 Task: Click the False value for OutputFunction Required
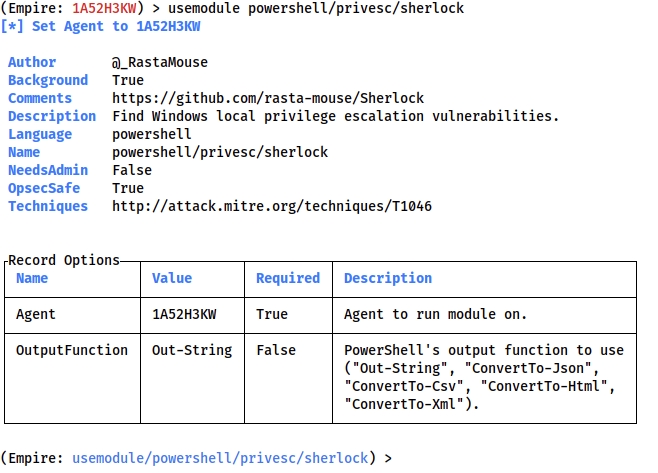(x=276, y=350)
